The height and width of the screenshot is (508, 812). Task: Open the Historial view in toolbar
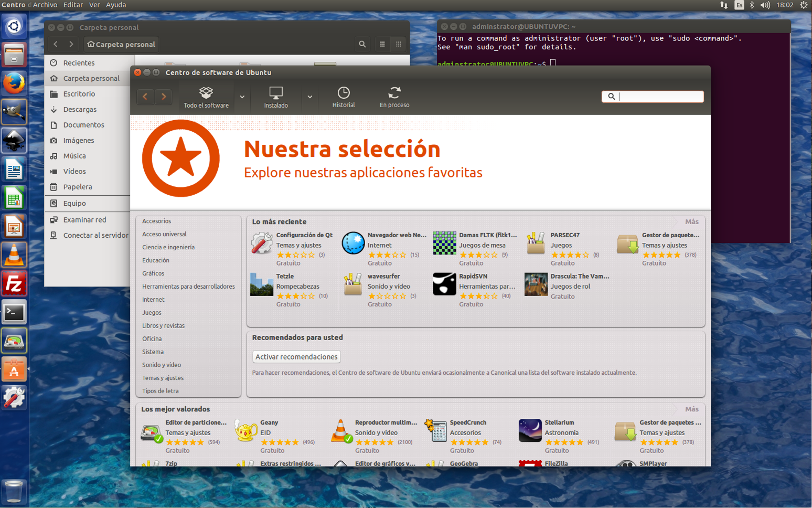343,97
